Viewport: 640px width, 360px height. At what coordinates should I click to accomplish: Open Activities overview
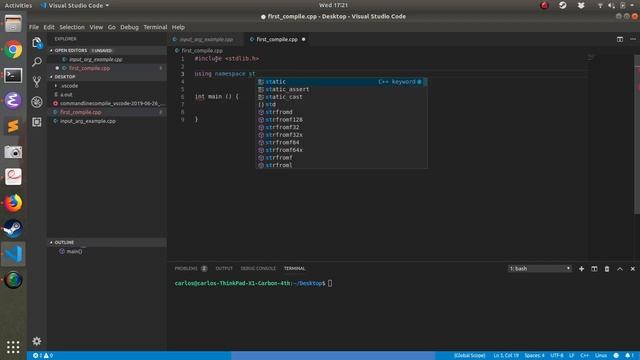click(18, 5)
